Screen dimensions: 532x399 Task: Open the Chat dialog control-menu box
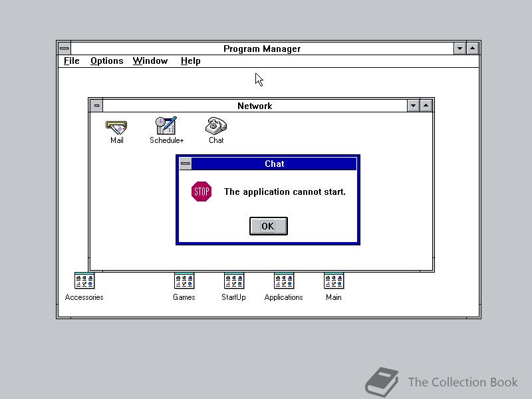pyautogui.click(x=186, y=164)
